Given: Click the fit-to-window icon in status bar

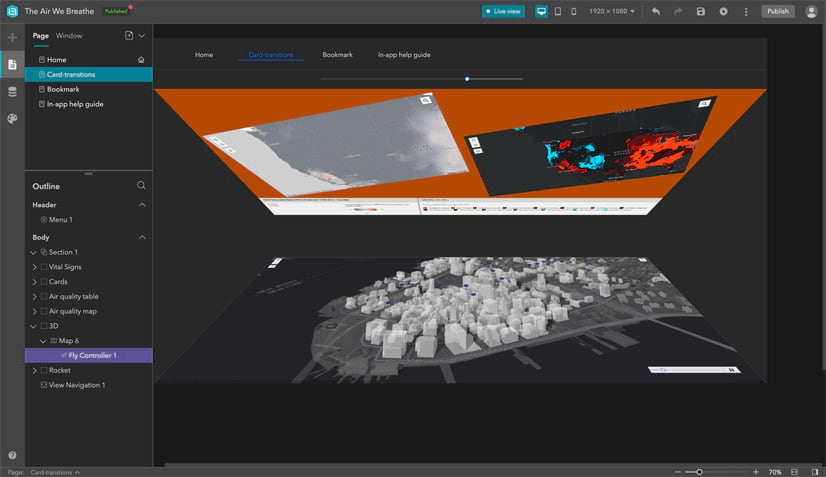Looking at the screenshot, I should point(794,472).
